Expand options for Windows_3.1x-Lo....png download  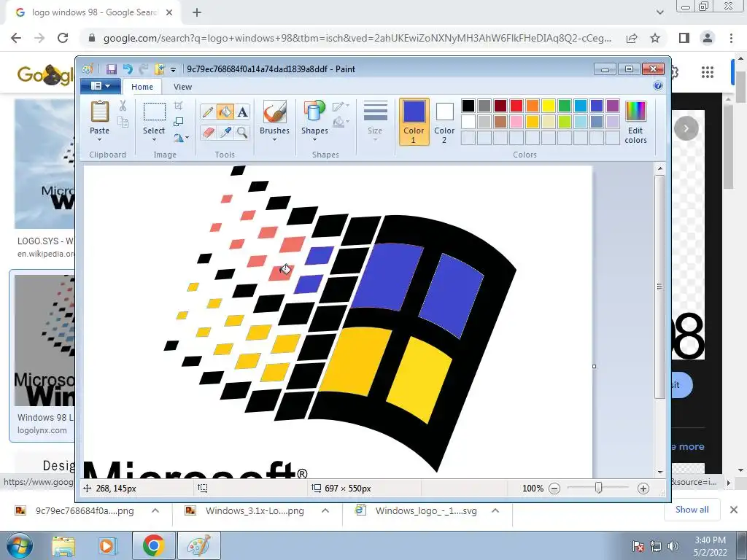[325, 510]
